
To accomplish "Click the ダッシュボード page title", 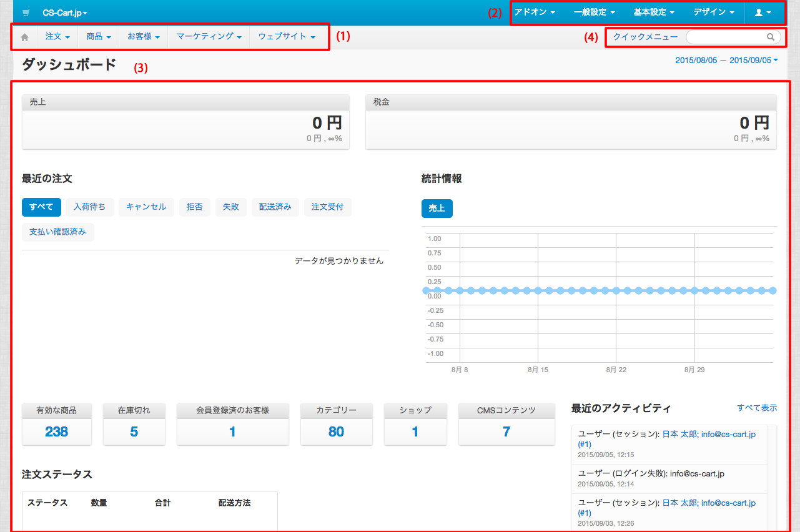I will 69,64.
